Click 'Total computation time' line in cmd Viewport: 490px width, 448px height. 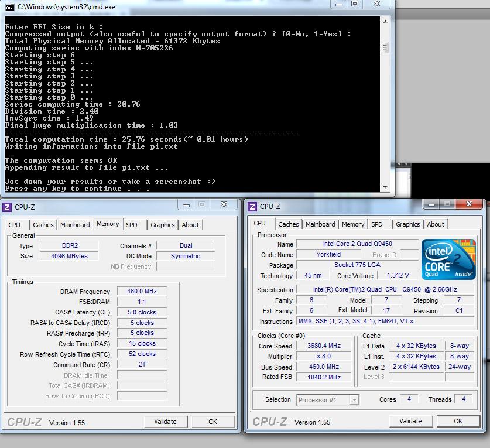[x=126, y=139]
